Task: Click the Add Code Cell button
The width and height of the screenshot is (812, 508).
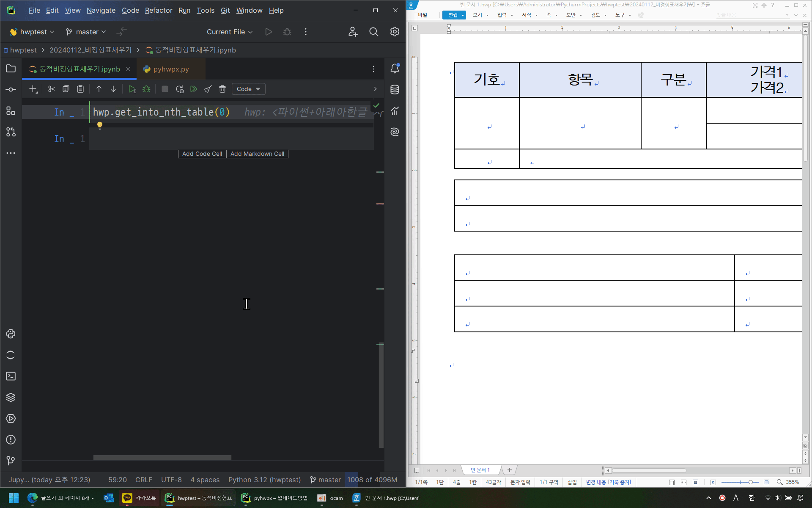Action: point(202,154)
